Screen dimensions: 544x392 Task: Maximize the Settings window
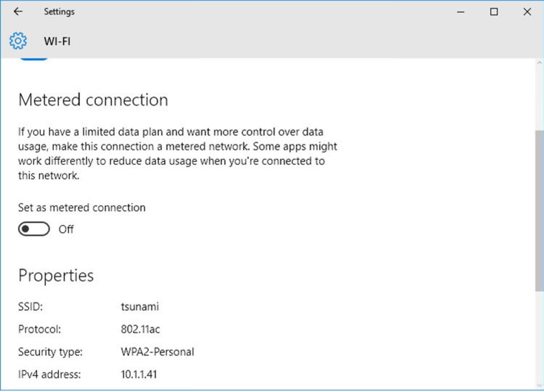pos(494,12)
